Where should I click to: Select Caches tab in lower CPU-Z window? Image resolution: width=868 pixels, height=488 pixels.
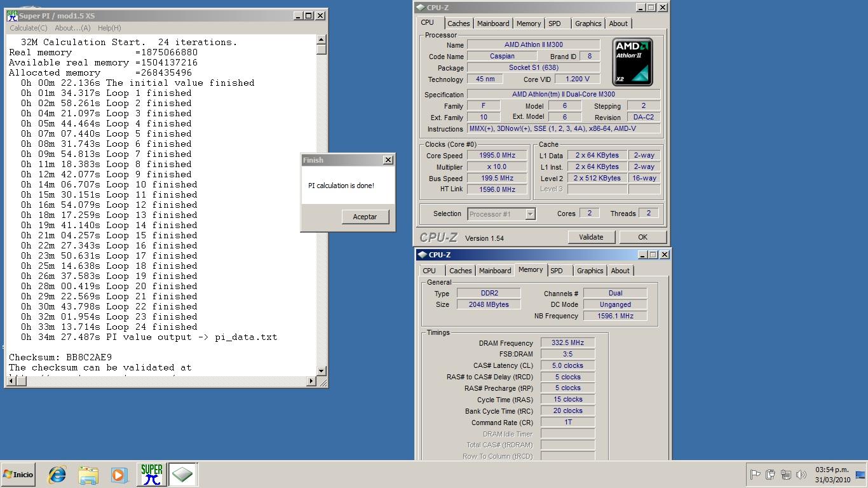[460, 271]
